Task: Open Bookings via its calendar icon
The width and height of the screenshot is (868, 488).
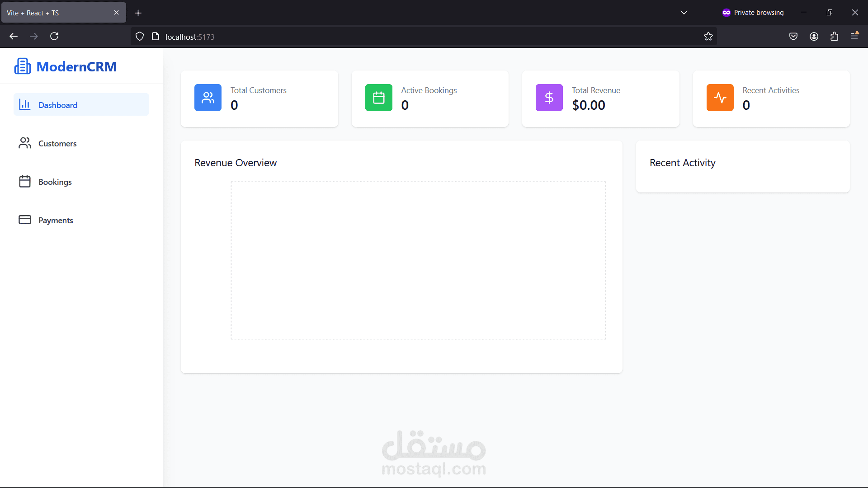Action: pyautogui.click(x=25, y=181)
